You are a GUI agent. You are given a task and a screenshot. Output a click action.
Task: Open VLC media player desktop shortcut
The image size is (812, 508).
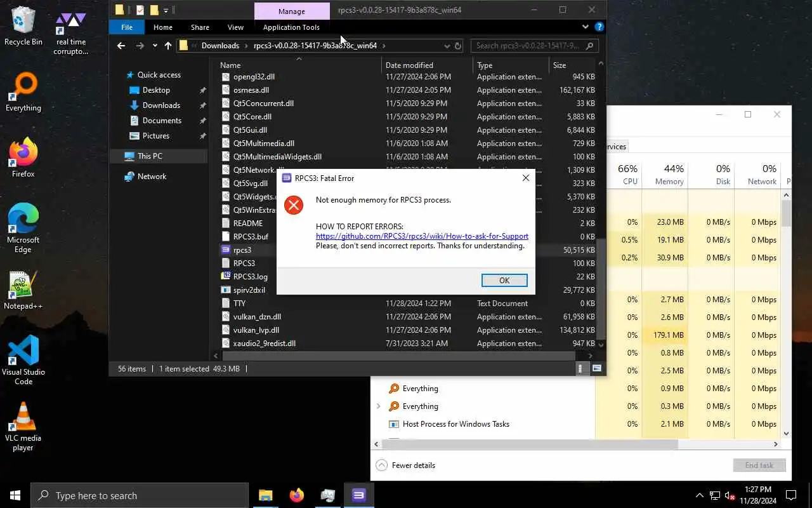23,427
